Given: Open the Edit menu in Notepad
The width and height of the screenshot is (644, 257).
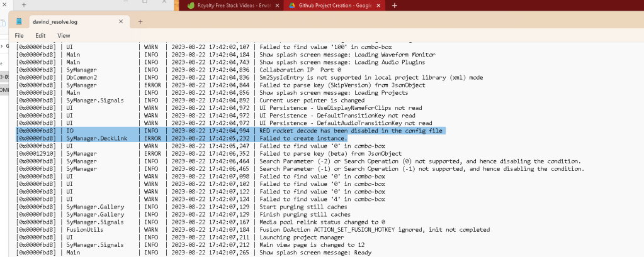Looking at the screenshot, I should pos(40,36).
